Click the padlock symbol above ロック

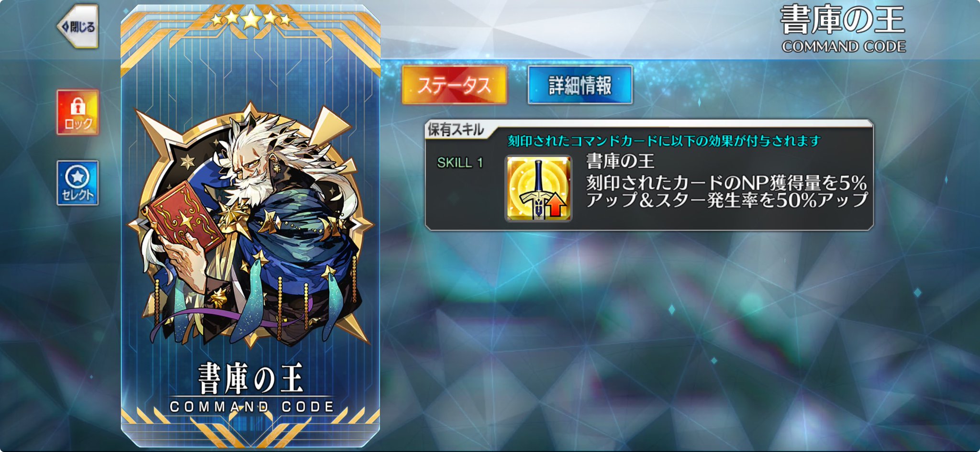[x=78, y=106]
